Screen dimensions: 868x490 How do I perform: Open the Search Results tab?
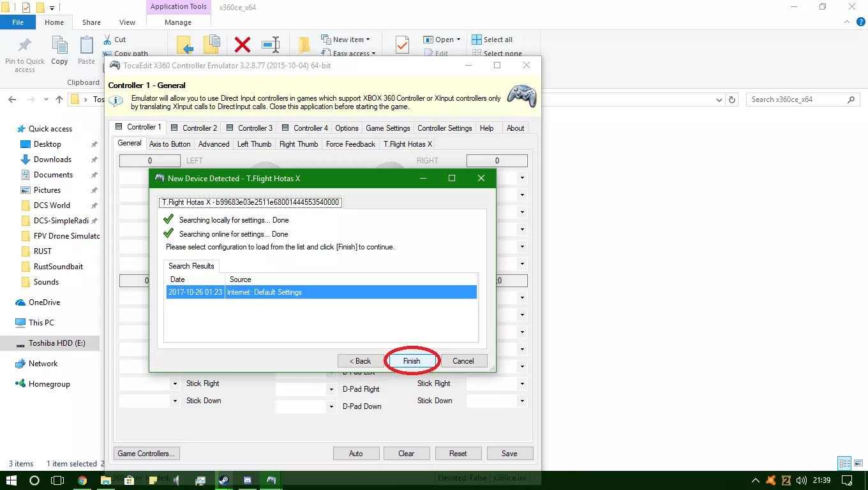(x=191, y=266)
